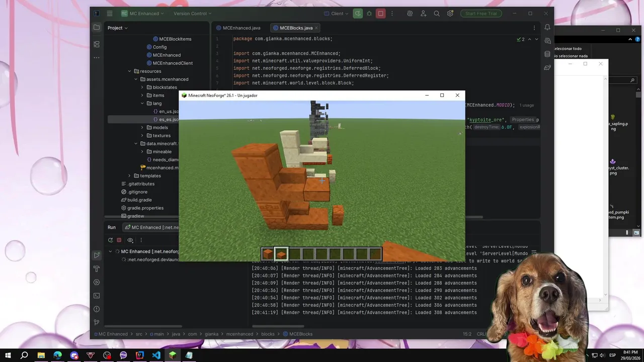Select Config class in project tree

pos(156,47)
